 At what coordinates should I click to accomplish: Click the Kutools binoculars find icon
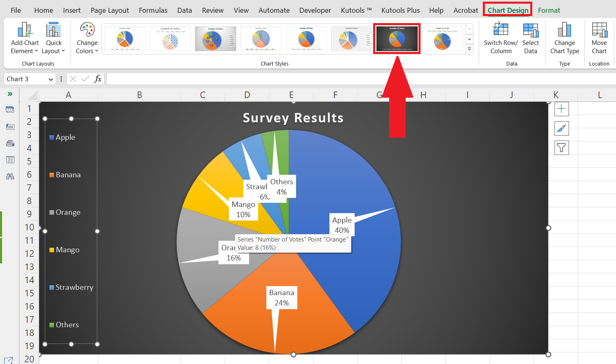pyautogui.click(x=10, y=176)
